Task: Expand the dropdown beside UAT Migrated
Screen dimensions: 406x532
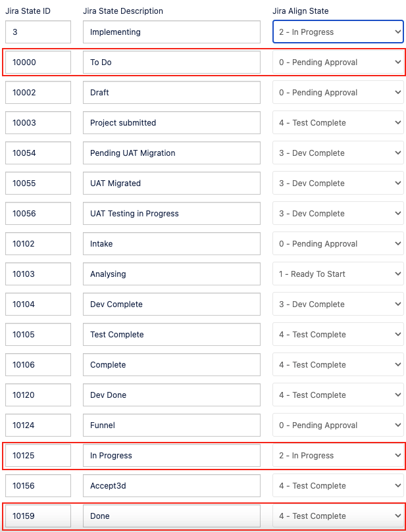Action: [338, 183]
